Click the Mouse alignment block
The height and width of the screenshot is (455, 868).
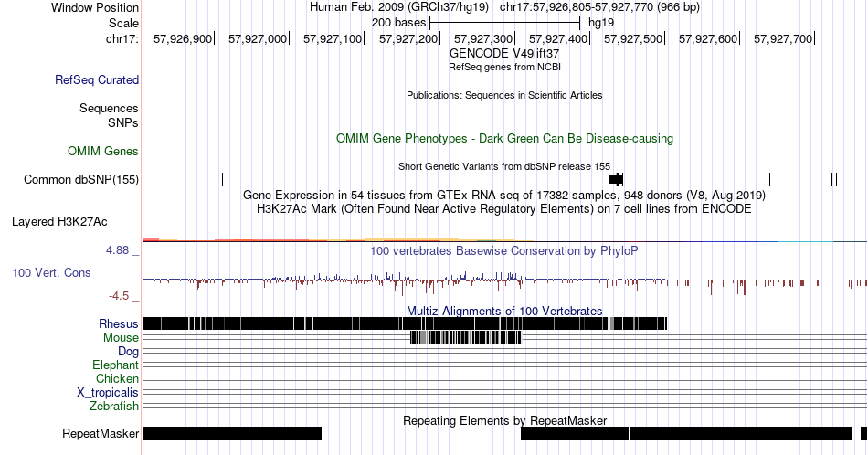466,338
